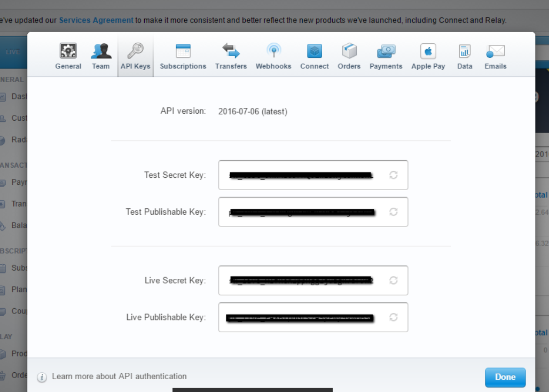The image size is (549, 392).
Task: Open the Transfers arrows icon
Action: point(231,51)
